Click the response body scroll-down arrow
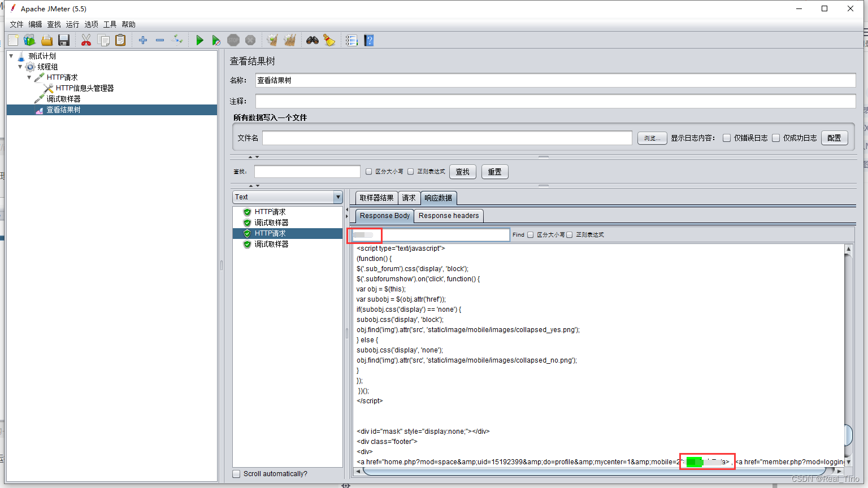This screenshot has width=868, height=488. (x=848, y=461)
